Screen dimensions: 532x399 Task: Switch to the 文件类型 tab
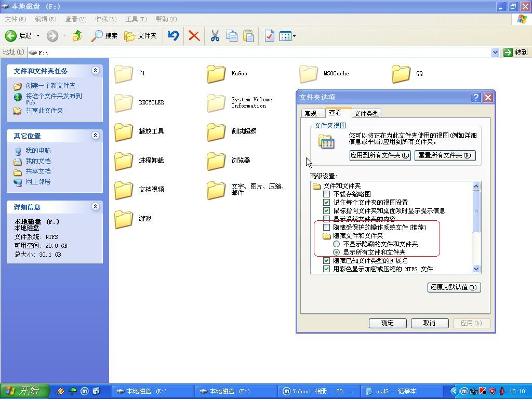point(366,113)
